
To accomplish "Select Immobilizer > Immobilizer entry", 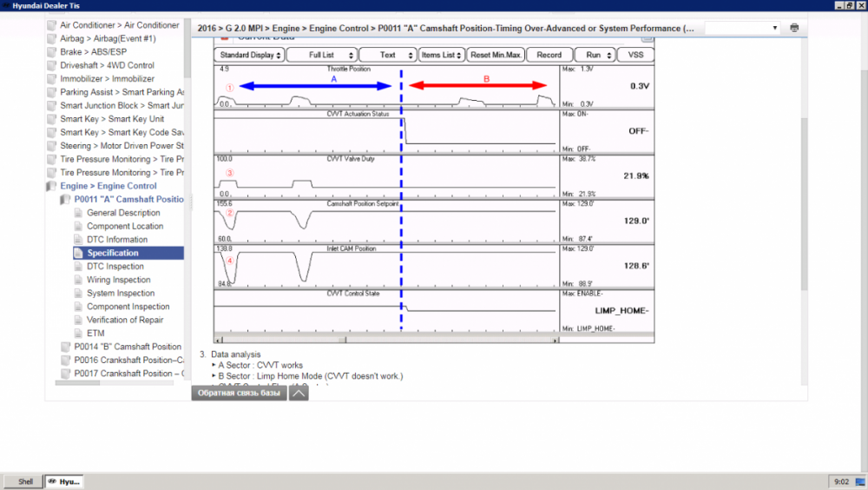I will tap(108, 79).
